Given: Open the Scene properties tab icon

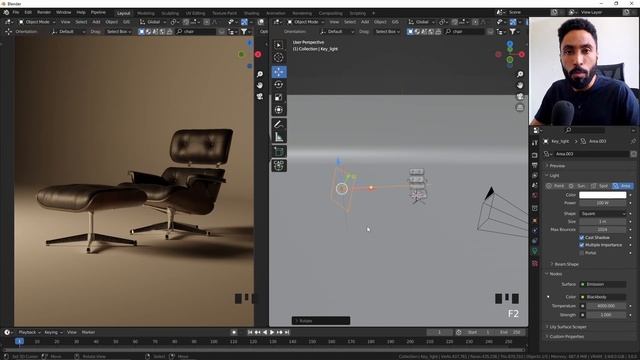Looking at the screenshot, I should pos(535,185).
